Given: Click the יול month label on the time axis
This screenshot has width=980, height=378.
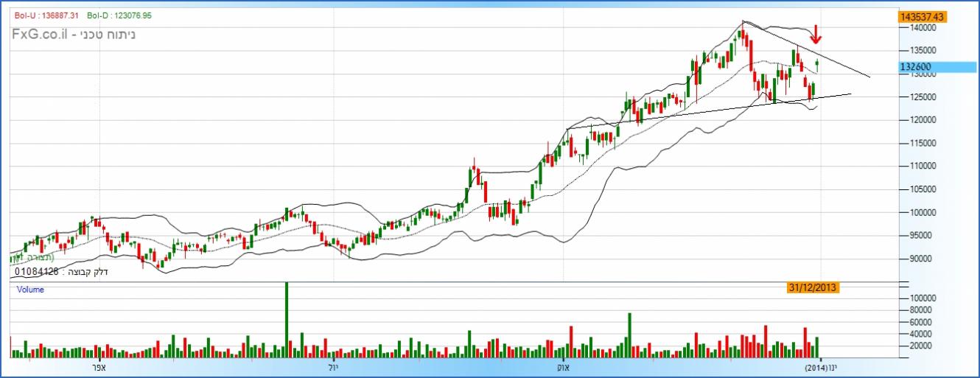Looking at the screenshot, I should click(x=330, y=366).
